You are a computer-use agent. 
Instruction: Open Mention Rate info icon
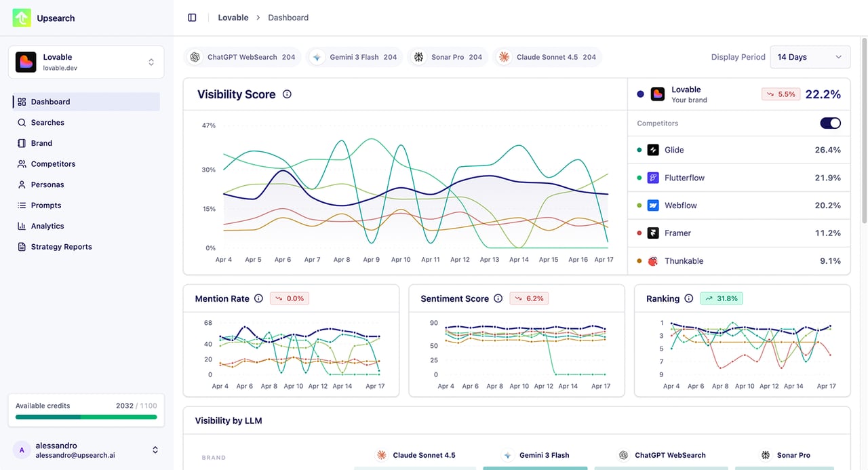tap(258, 298)
